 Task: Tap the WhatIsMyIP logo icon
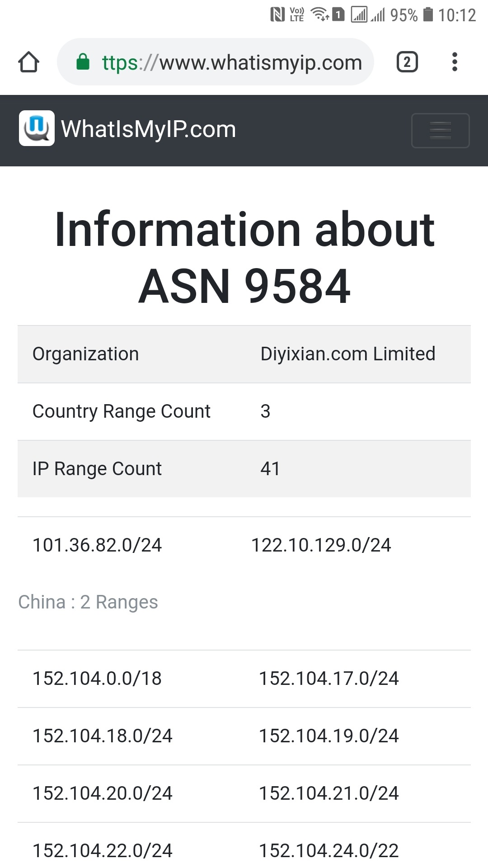pyautogui.click(x=37, y=128)
